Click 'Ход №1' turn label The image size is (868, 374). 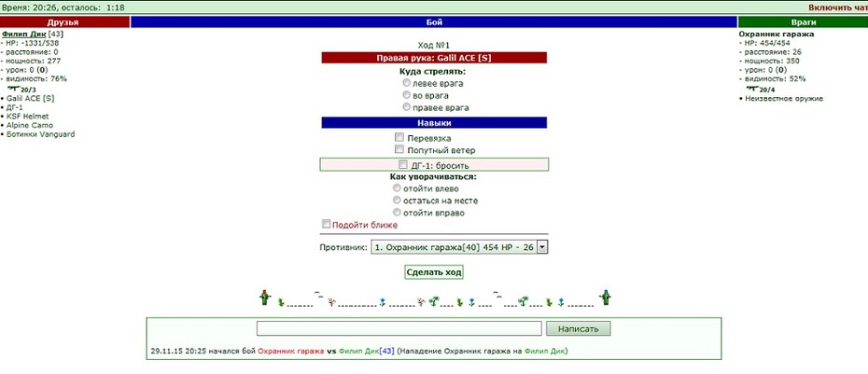point(434,45)
